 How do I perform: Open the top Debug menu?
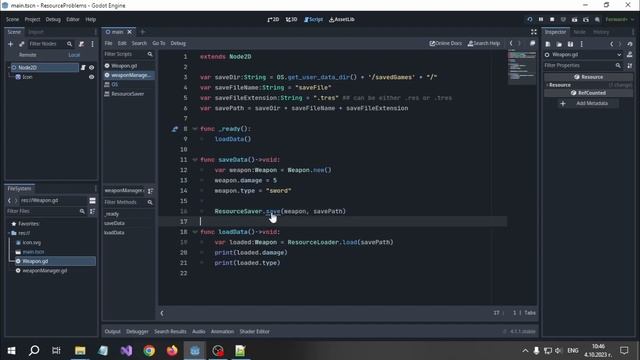[x=53, y=19]
